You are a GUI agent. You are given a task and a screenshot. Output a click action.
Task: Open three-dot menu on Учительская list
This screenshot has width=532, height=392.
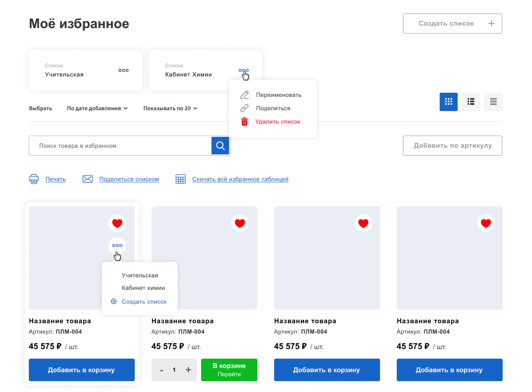(123, 70)
